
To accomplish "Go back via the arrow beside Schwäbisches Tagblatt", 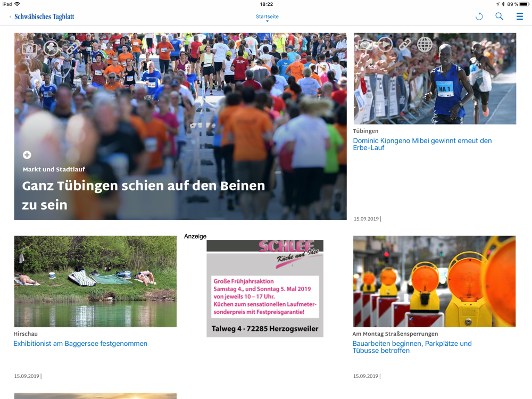I will click(10, 16).
